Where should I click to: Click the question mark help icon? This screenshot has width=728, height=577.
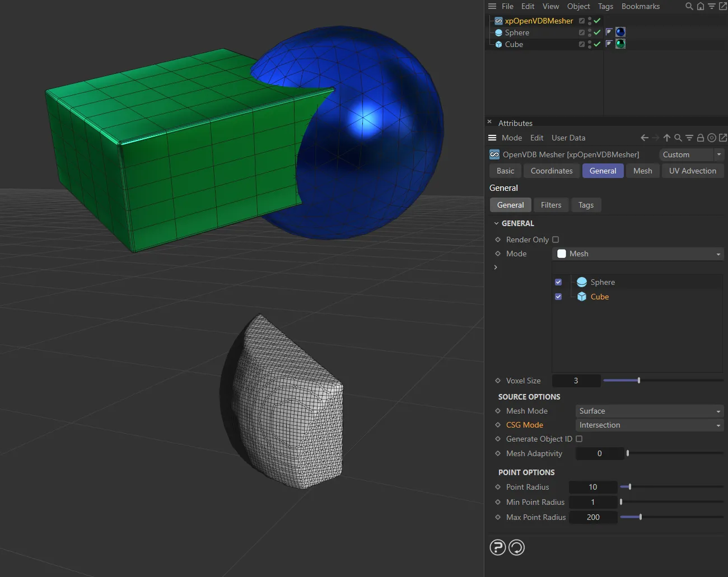click(498, 547)
